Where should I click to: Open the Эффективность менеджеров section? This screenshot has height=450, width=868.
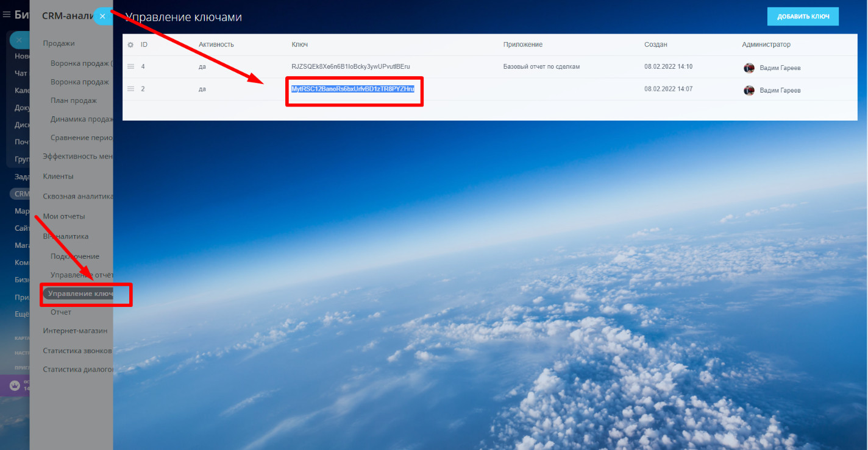point(78,156)
